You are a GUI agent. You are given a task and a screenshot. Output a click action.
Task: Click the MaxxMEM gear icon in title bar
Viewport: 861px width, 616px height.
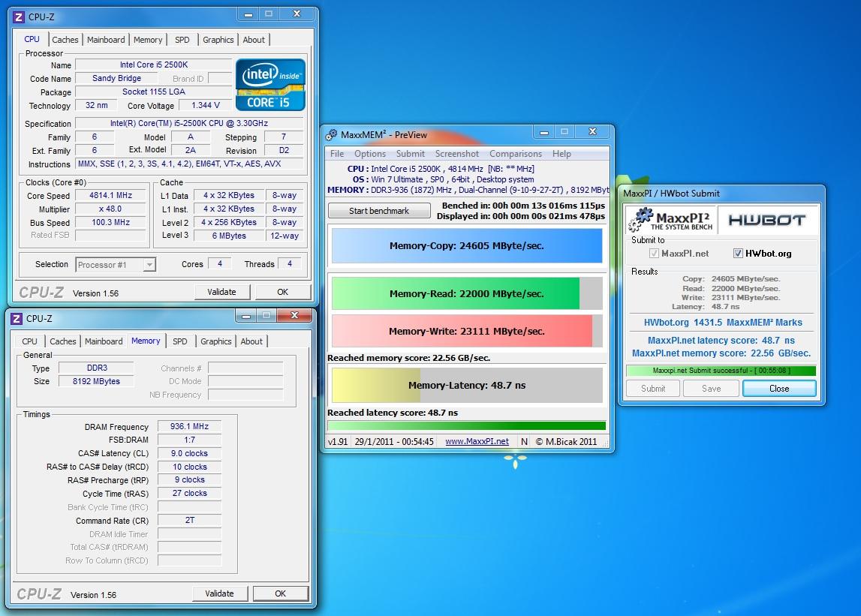(331, 134)
